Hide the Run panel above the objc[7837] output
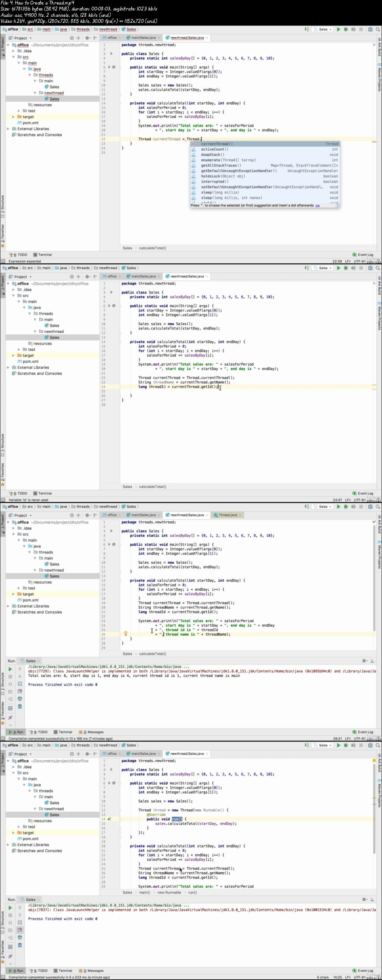This screenshot has width=382, height=980. point(373,899)
